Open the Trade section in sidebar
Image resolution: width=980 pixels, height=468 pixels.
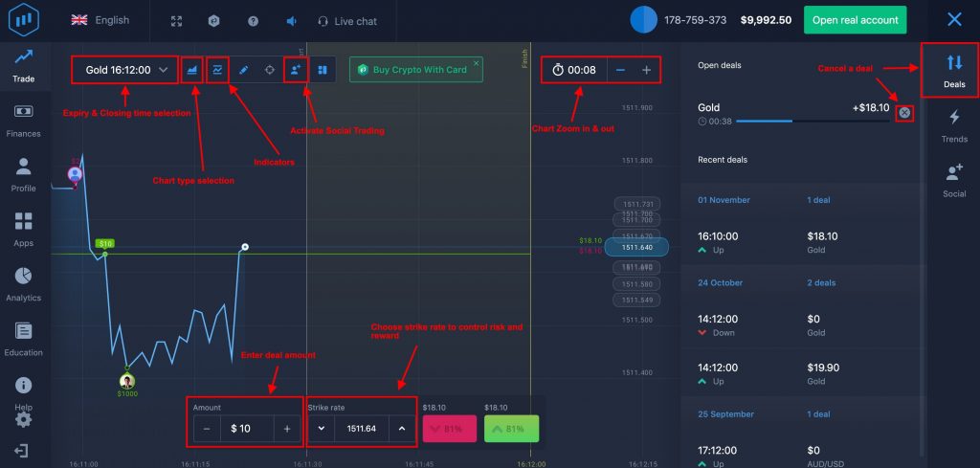pos(23,66)
